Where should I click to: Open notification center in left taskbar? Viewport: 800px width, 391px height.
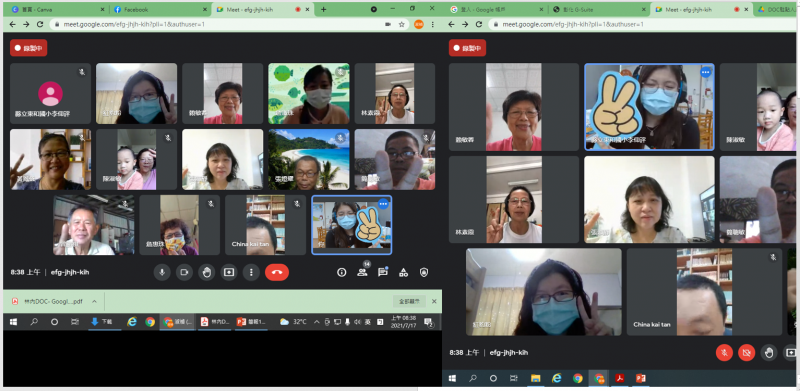(x=429, y=322)
